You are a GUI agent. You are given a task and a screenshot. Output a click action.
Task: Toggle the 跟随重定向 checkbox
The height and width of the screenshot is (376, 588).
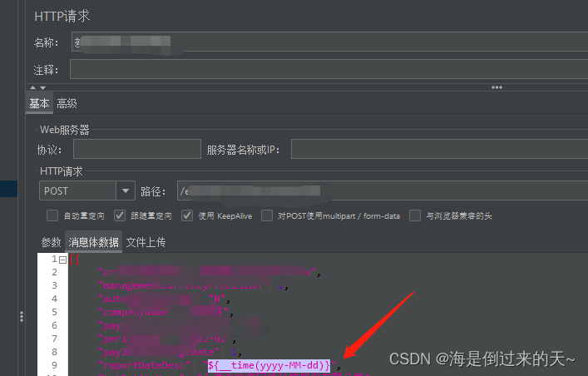point(119,215)
